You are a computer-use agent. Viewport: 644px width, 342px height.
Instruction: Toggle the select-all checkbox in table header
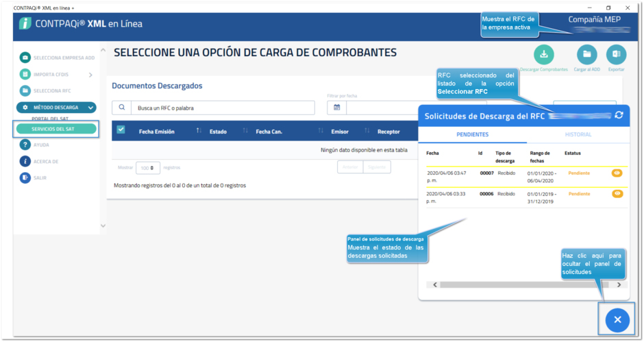pos(121,130)
